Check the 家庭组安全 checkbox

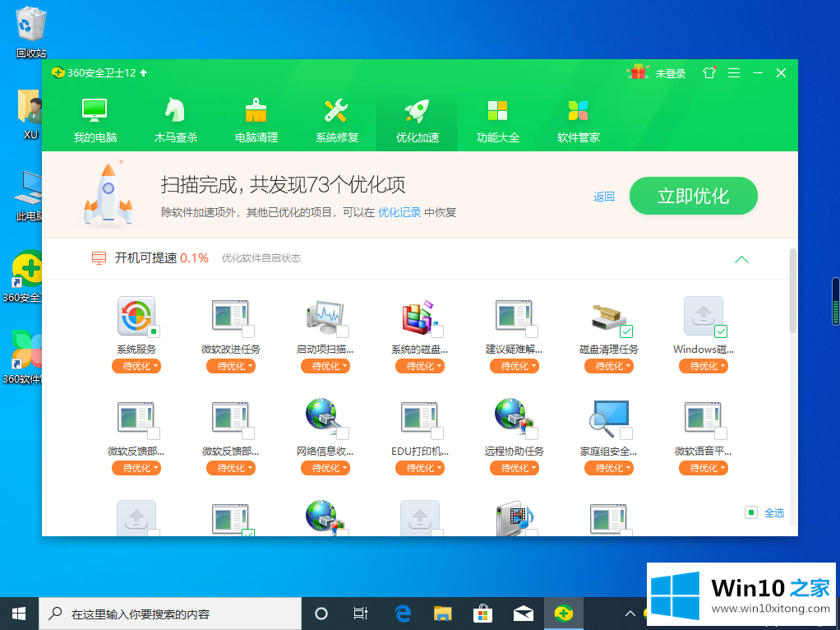click(x=626, y=433)
